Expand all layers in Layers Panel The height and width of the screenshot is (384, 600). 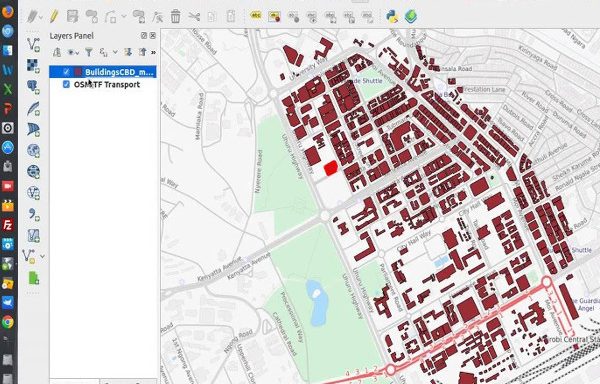(x=128, y=52)
